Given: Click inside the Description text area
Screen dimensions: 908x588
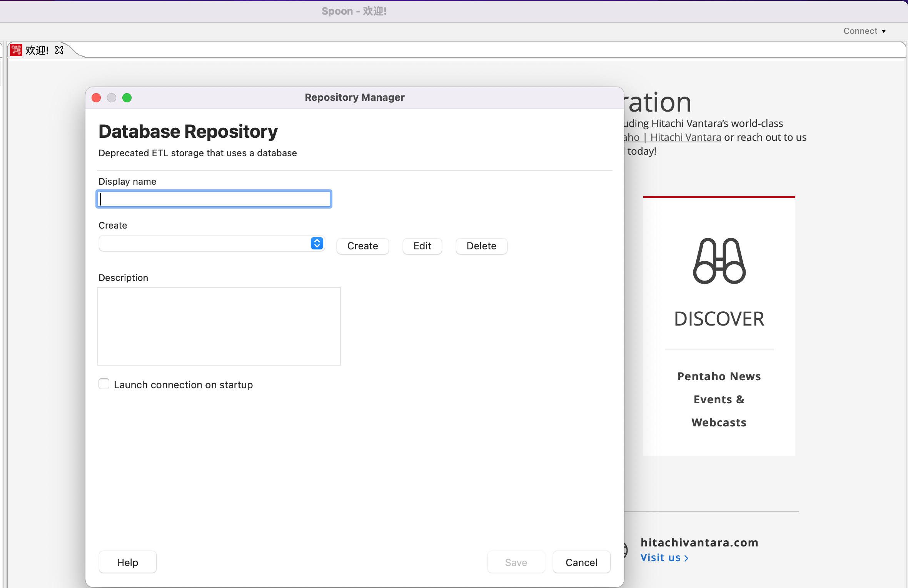Looking at the screenshot, I should coord(219,326).
